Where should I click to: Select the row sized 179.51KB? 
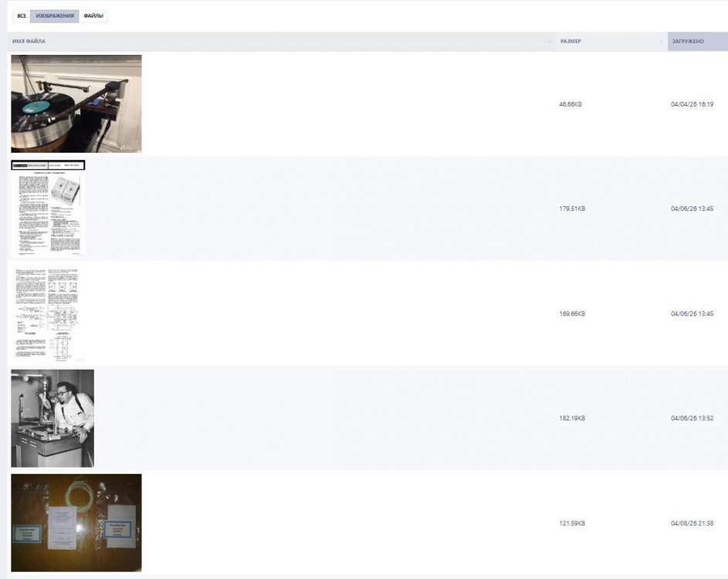(367, 208)
